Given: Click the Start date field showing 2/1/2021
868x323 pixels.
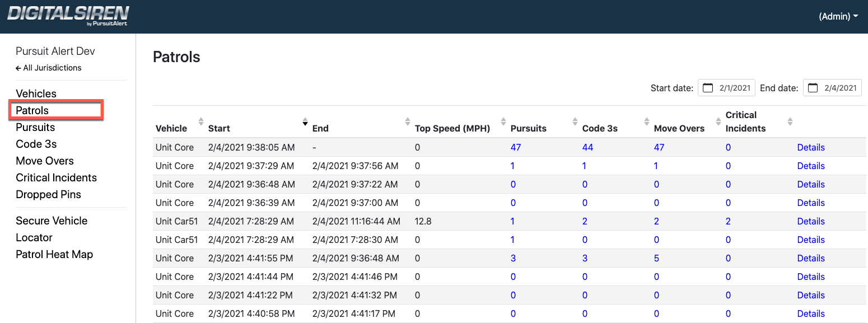Looking at the screenshot, I should 734,88.
